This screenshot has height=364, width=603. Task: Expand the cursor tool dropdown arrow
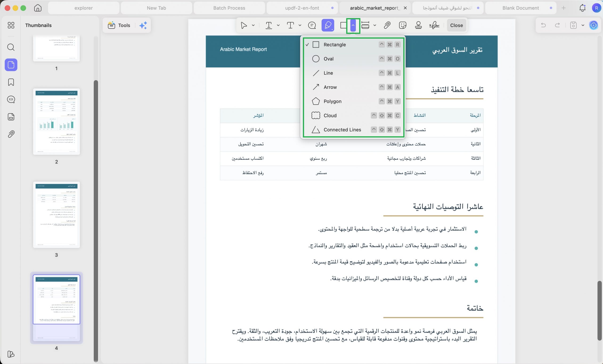253,25
